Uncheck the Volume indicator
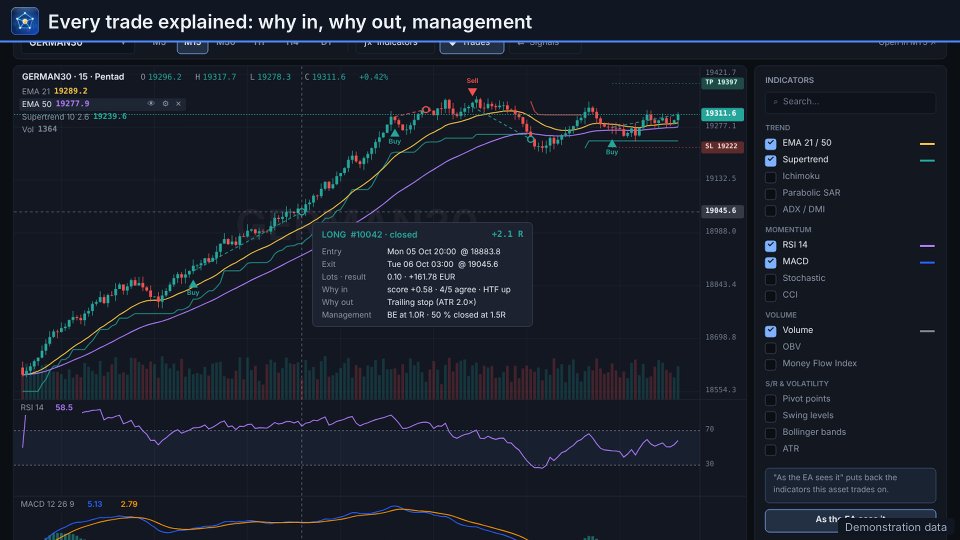This screenshot has width=960, height=540. [x=771, y=331]
